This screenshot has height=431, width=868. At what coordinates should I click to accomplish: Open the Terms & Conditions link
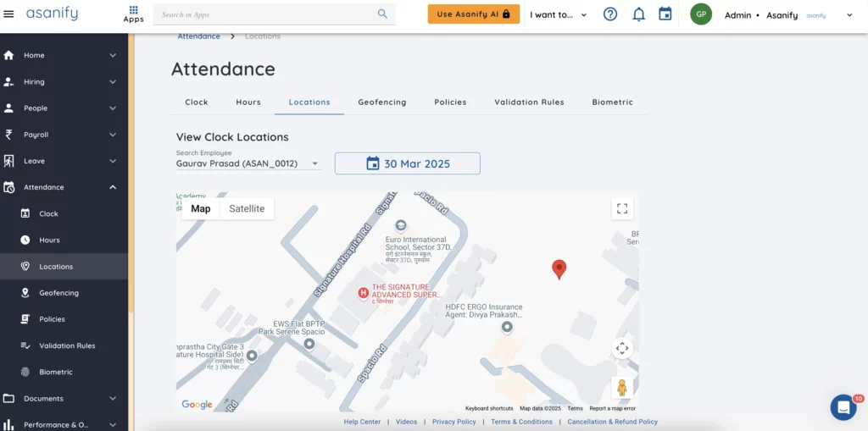[x=521, y=422]
